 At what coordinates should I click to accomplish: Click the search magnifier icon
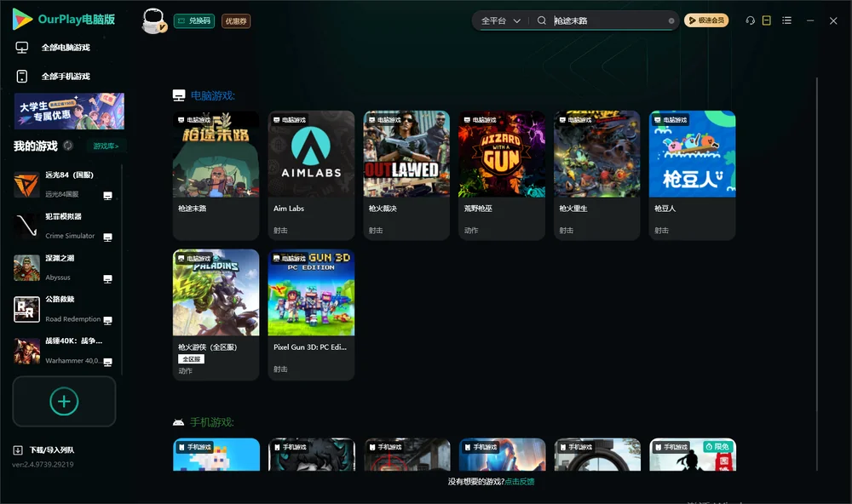pos(542,20)
